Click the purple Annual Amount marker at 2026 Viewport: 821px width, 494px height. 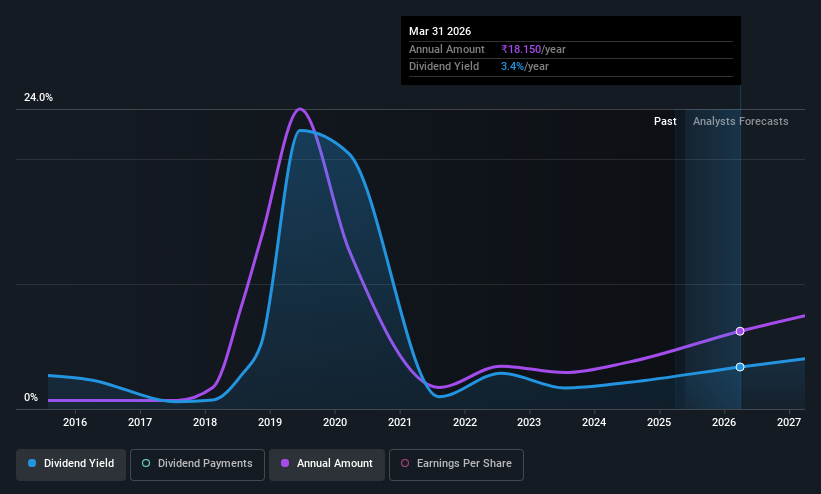[740, 331]
